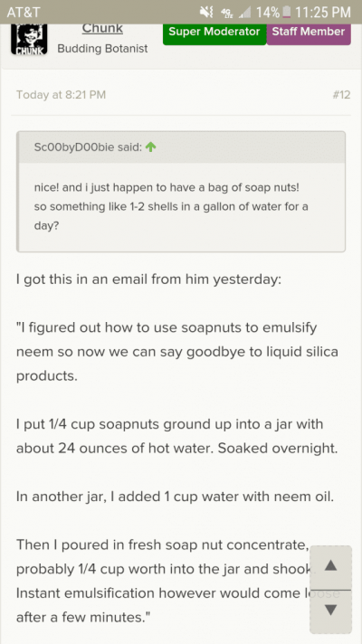Tap the AT&T carrier label
The image size is (362, 644).
click(24, 12)
